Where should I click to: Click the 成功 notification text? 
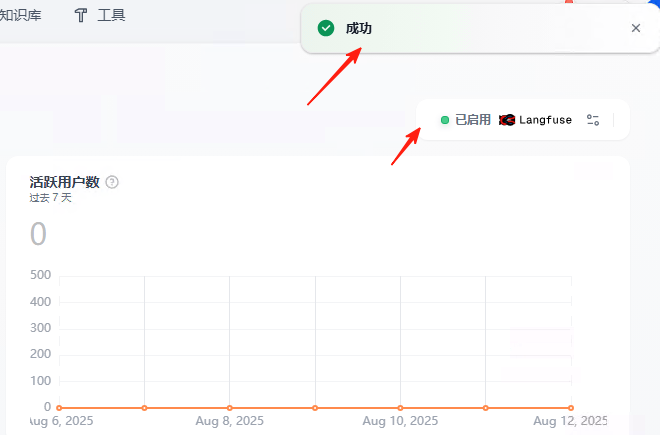[x=359, y=28]
